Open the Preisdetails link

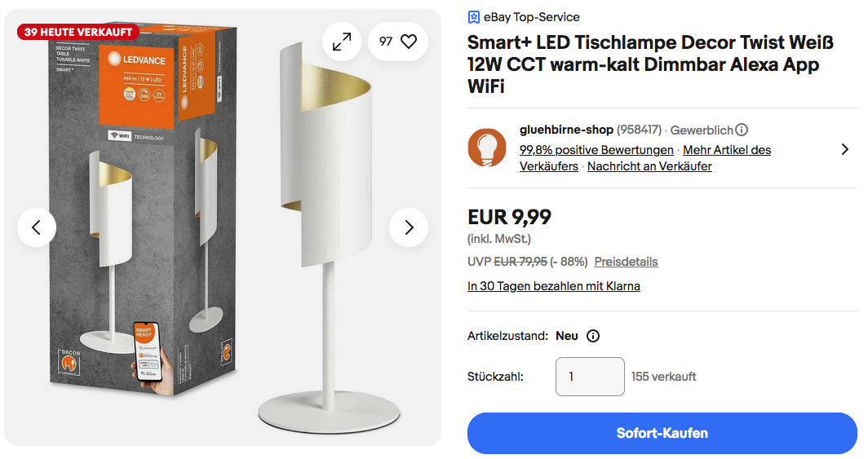(x=626, y=262)
